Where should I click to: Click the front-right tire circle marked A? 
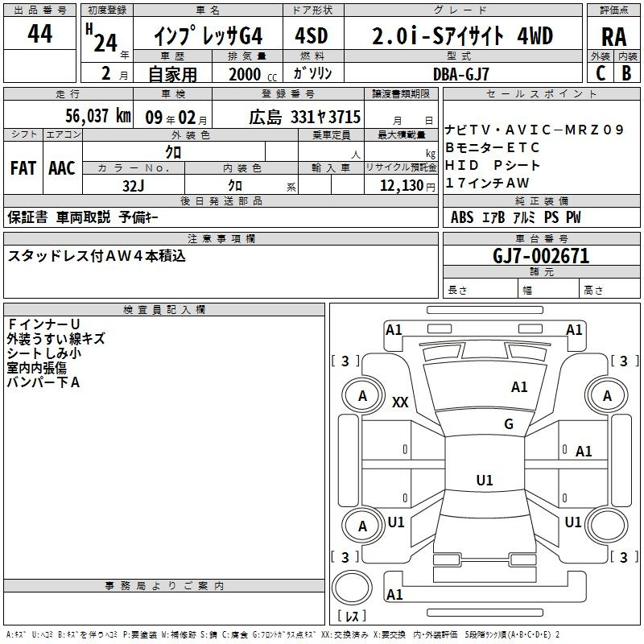[x=607, y=396]
